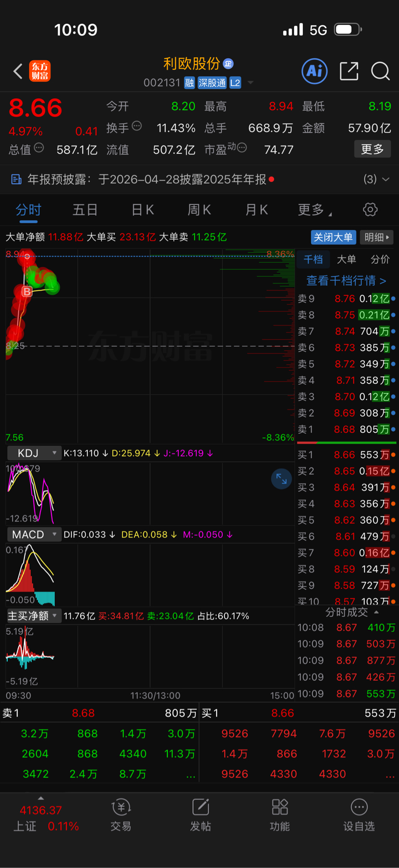Select the 千档 order book tab
This screenshot has height=868, width=399.
(x=313, y=260)
